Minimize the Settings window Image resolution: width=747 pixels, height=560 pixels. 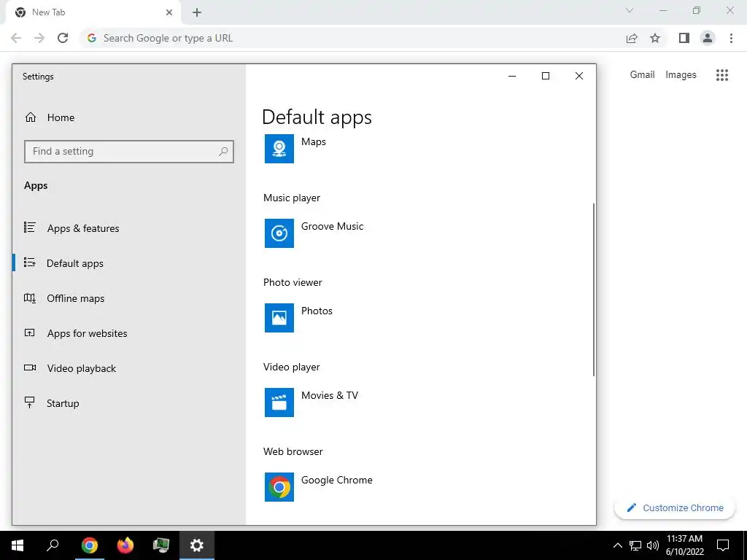point(512,76)
